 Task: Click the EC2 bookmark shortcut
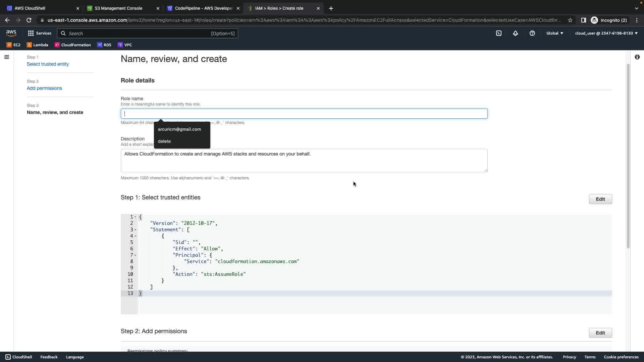click(x=13, y=45)
